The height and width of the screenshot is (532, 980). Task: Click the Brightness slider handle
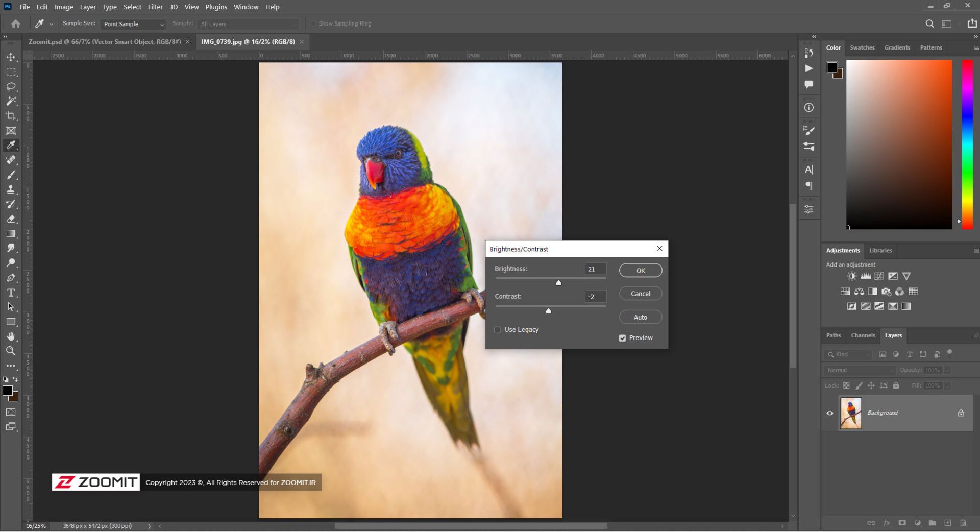coord(558,283)
